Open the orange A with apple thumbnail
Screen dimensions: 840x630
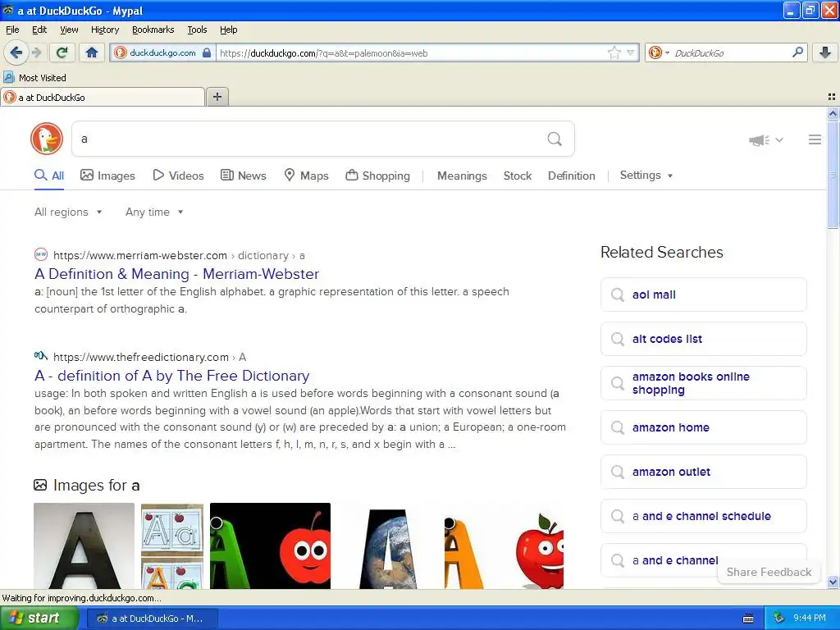(x=504, y=546)
